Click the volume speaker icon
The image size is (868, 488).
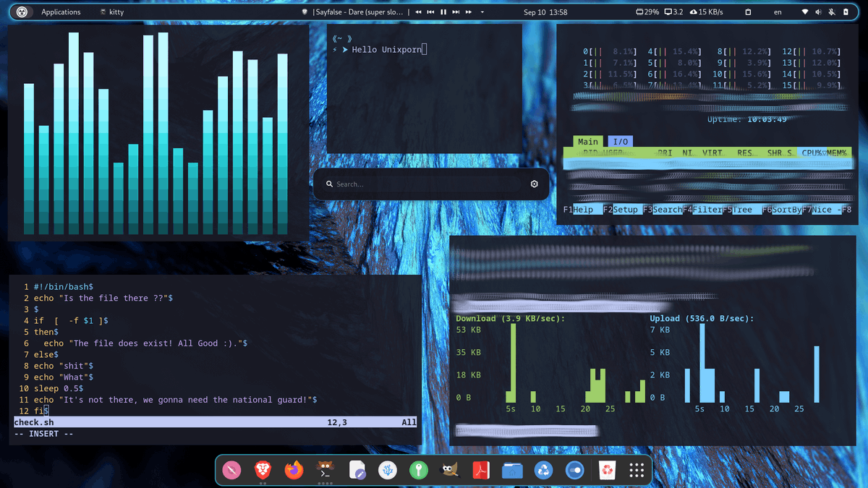tap(819, 12)
